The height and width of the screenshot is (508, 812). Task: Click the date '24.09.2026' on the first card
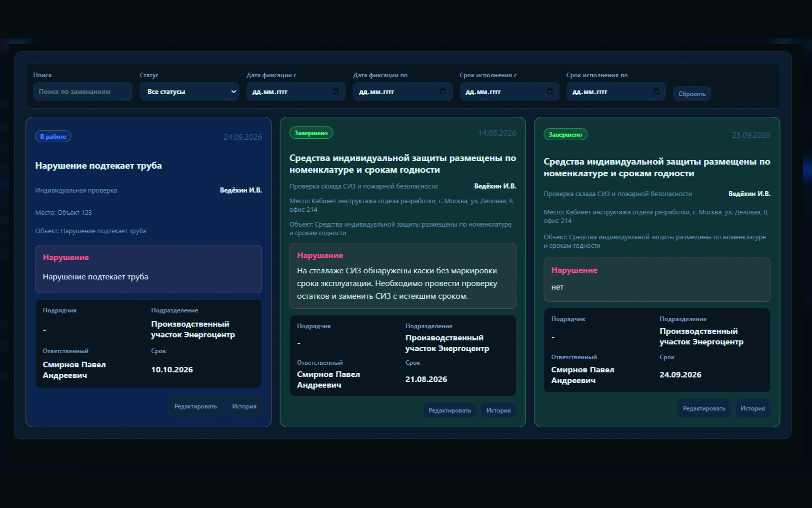pos(243,137)
